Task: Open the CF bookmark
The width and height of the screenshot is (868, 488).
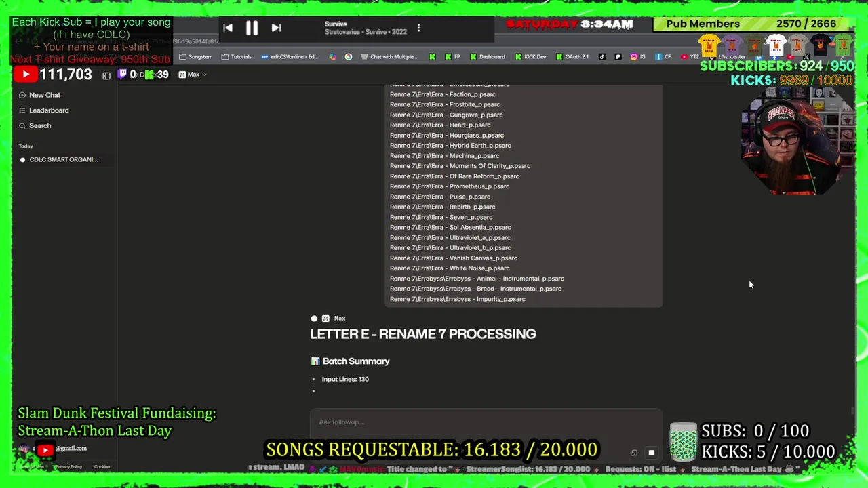Action: click(x=663, y=57)
